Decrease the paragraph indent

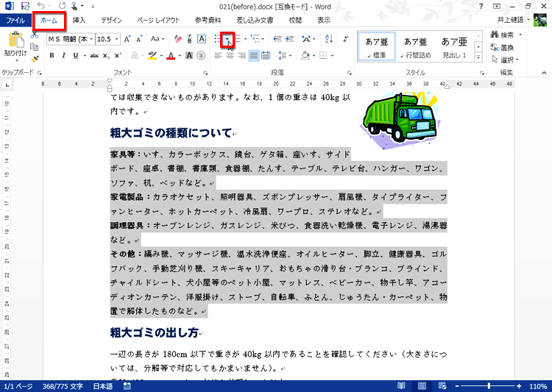pyautogui.click(x=277, y=39)
